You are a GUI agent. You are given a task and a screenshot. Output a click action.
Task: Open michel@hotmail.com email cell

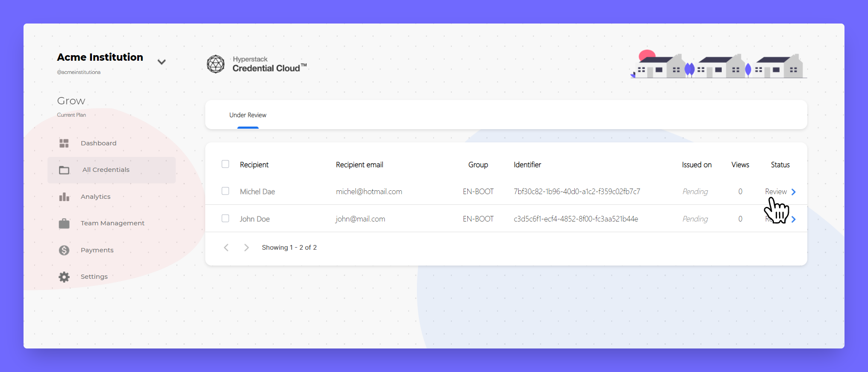point(369,192)
